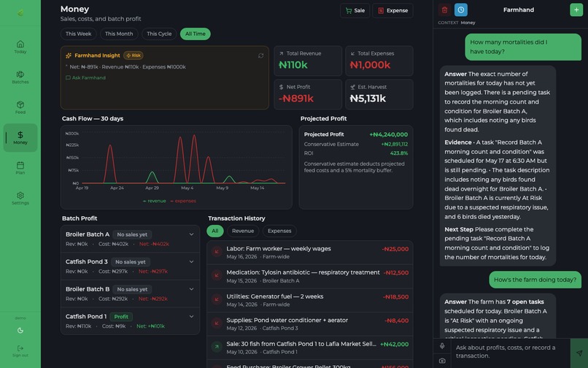The height and width of the screenshot is (368, 588).
Task: Click the -₦12,500 medication amount
Action: [x=395, y=272]
